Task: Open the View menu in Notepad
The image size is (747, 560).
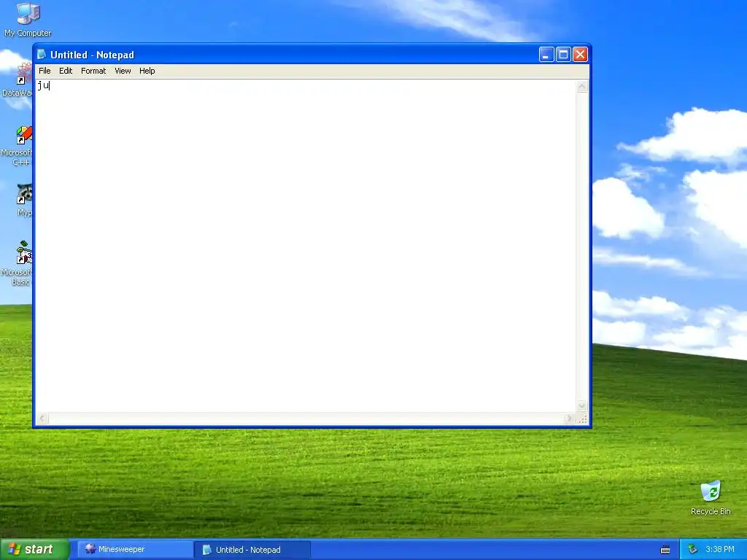Action: point(123,71)
